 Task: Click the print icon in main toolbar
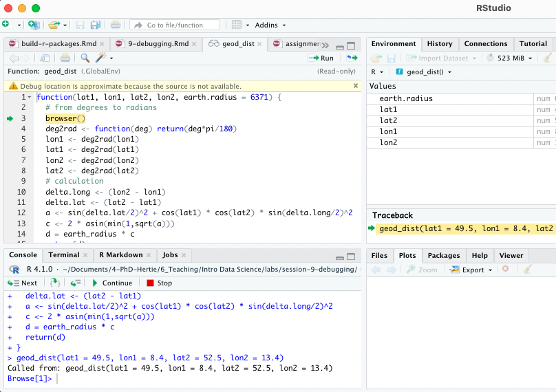[x=116, y=25]
